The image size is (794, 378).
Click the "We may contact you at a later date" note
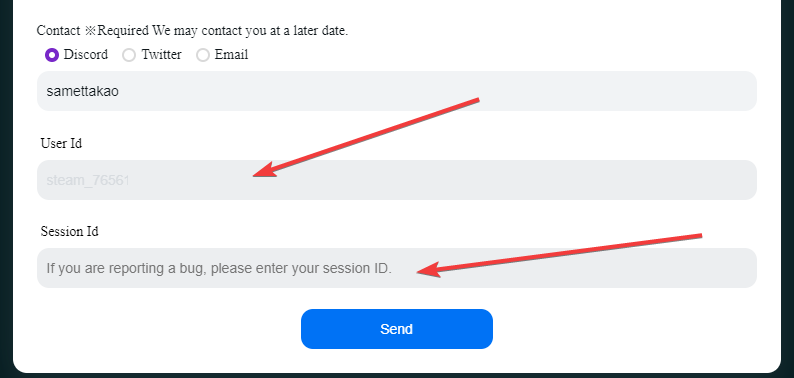coord(251,31)
